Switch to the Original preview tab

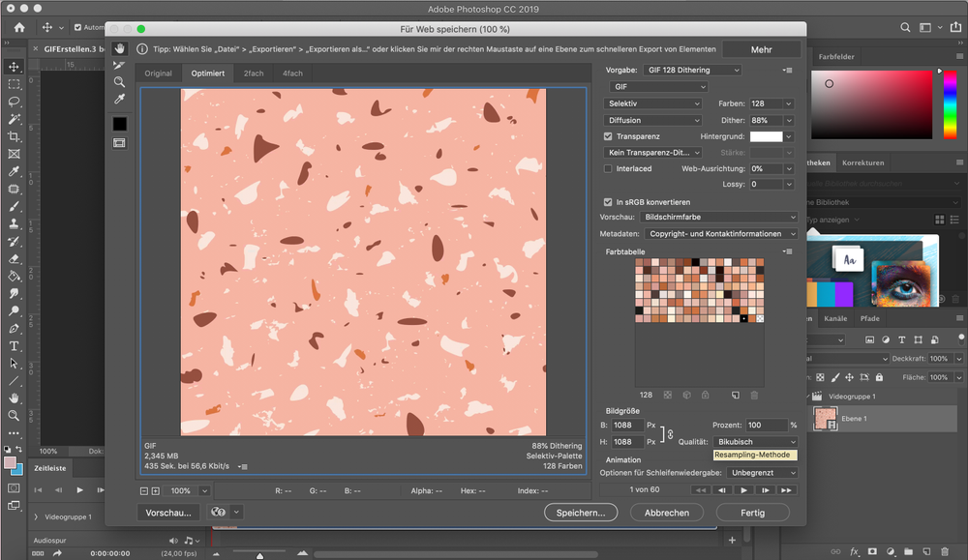pos(158,73)
